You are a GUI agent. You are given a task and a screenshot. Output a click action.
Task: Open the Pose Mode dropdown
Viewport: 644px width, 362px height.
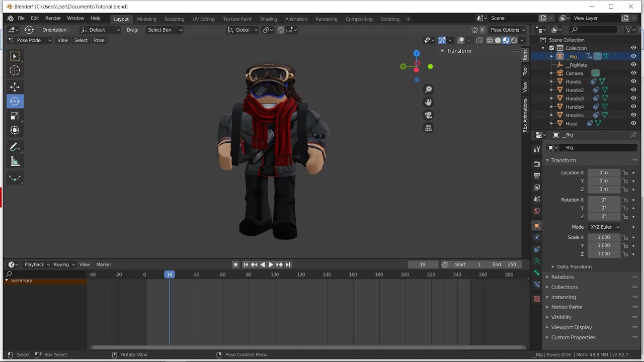(x=30, y=40)
